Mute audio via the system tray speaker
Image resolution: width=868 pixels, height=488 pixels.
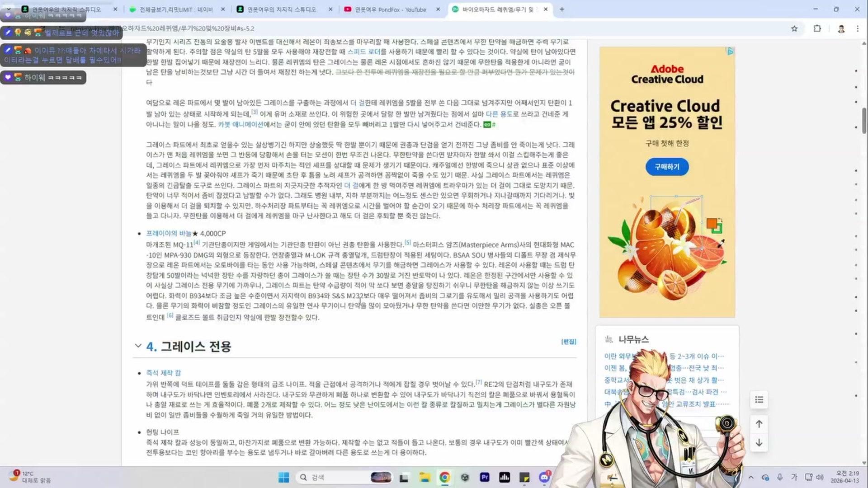[820, 477]
